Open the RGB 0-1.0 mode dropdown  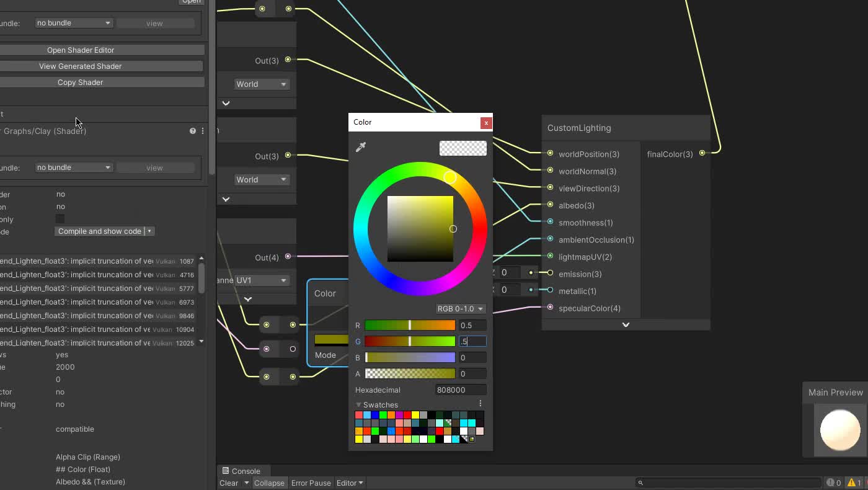[x=460, y=309]
